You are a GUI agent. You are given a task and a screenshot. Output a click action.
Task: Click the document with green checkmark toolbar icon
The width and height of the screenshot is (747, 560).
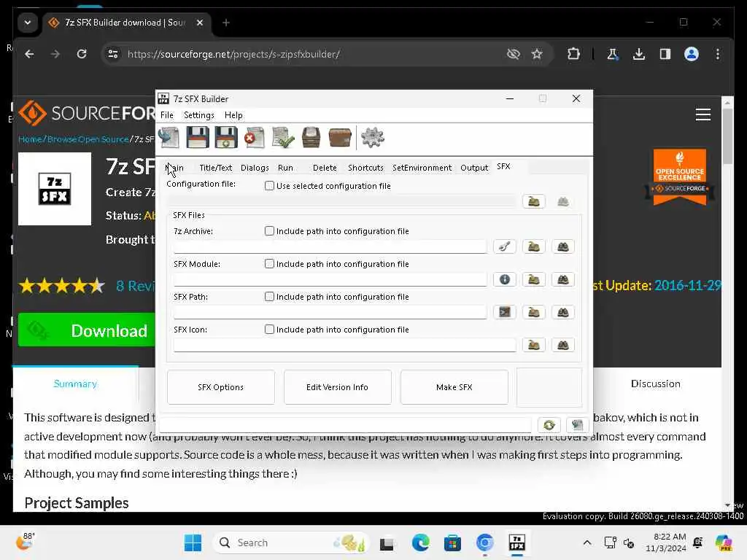pos(283,138)
